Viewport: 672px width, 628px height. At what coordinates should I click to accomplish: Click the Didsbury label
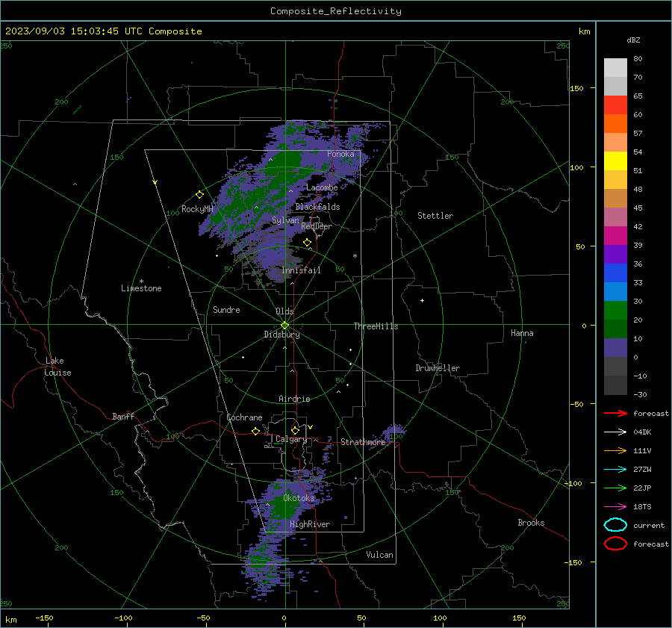[x=281, y=335]
